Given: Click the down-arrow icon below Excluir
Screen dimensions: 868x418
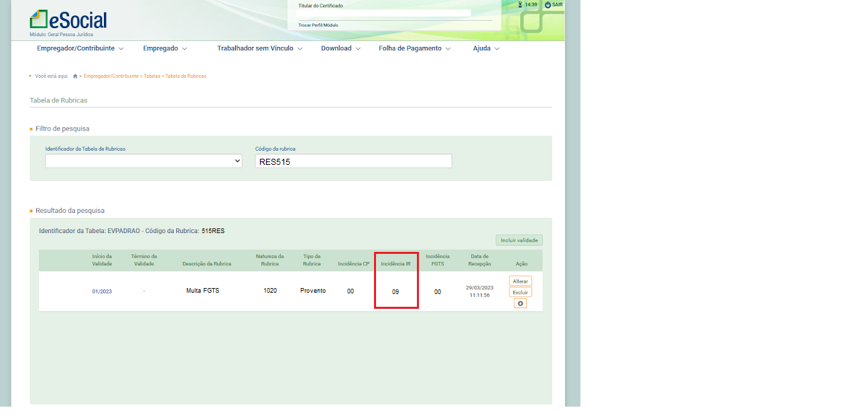Looking at the screenshot, I should click(x=520, y=303).
